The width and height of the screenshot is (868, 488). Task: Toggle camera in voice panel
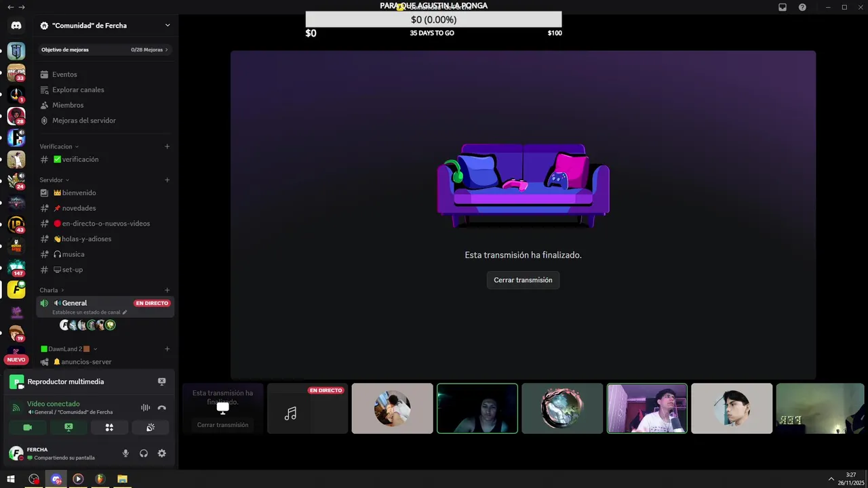28,427
